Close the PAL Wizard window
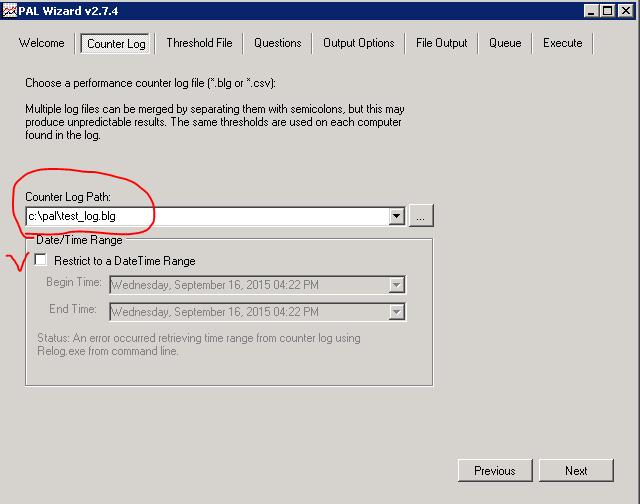 point(625,11)
